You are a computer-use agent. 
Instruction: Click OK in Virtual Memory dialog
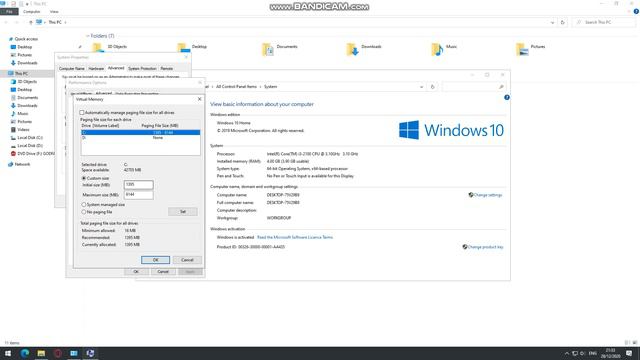pos(155,260)
